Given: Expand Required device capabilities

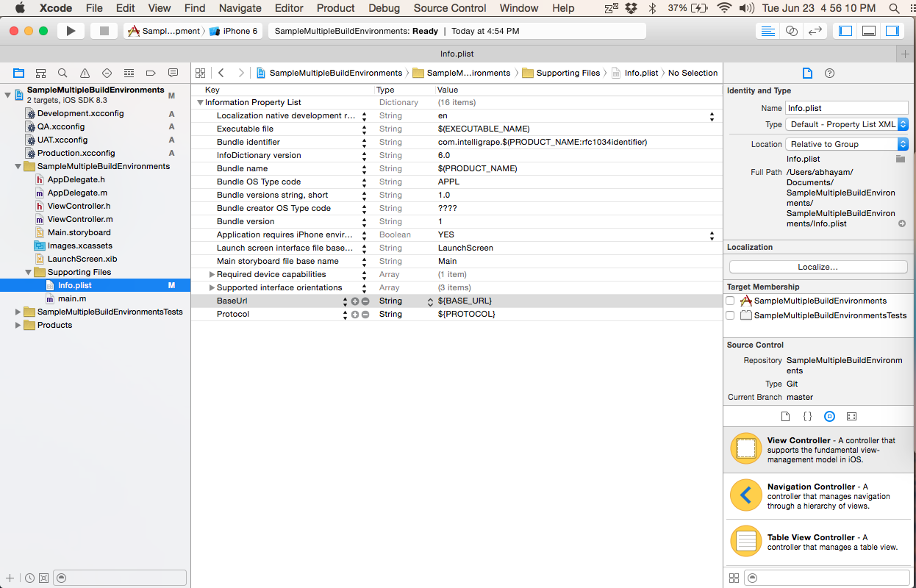Looking at the screenshot, I should click(x=212, y=275).
